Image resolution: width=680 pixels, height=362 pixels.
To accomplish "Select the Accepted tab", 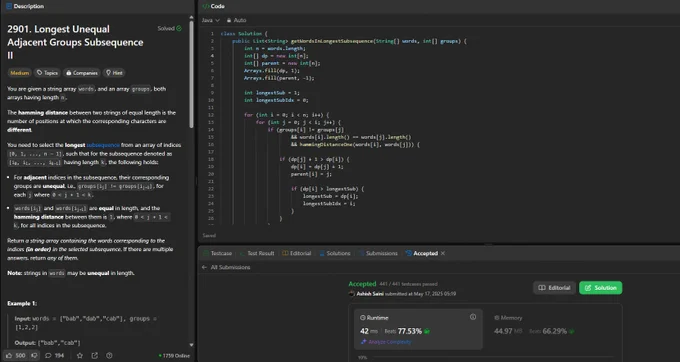I will (422, 253).
